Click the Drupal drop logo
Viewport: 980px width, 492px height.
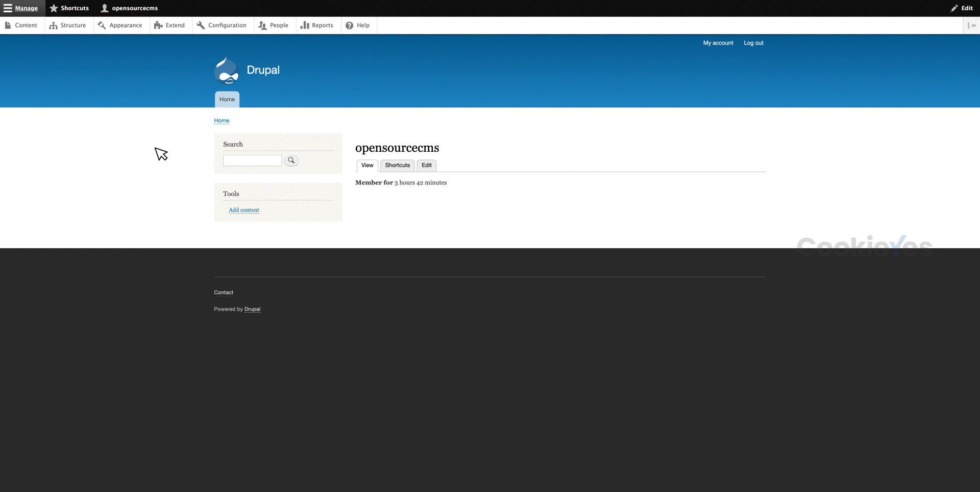(227, 71)
